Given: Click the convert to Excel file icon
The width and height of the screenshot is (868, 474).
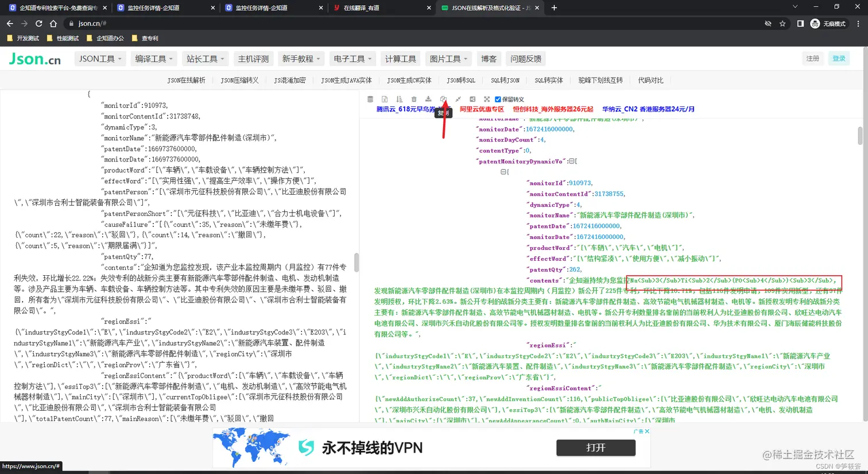Looking at the screenshot, I should (385, 99).
